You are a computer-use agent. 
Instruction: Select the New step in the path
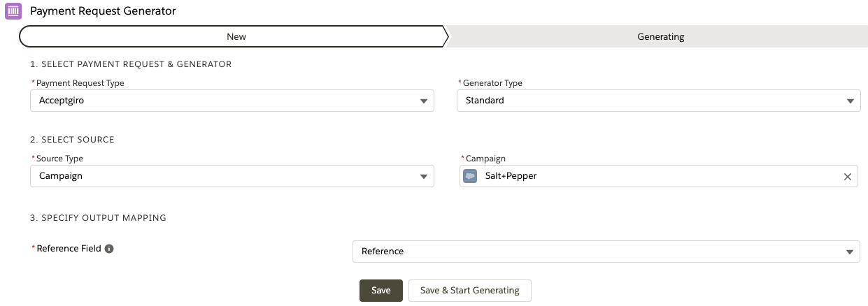pyautogui.click(x=236, y=36)
